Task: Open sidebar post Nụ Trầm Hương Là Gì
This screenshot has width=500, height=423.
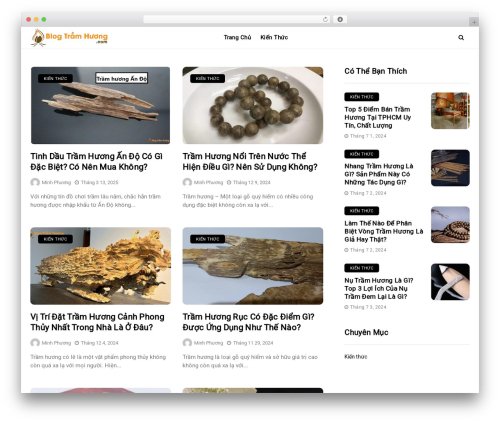Action: click(379, 288)
